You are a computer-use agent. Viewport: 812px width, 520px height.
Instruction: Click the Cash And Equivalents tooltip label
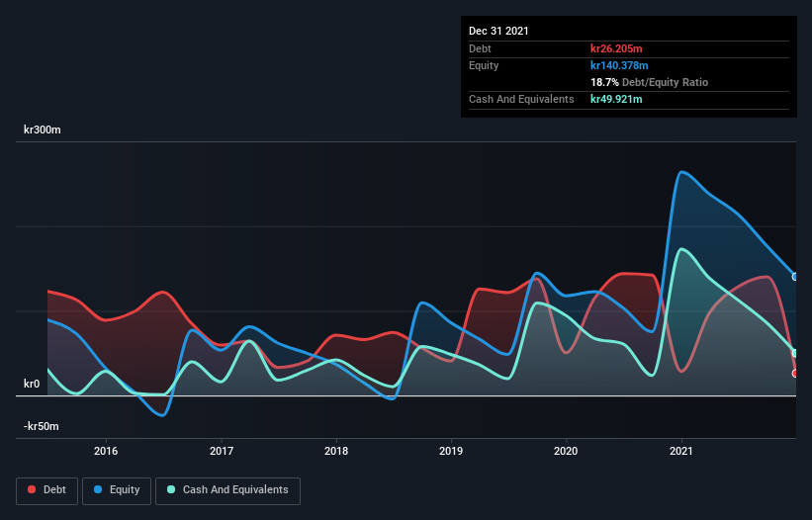tap(521, 99)
